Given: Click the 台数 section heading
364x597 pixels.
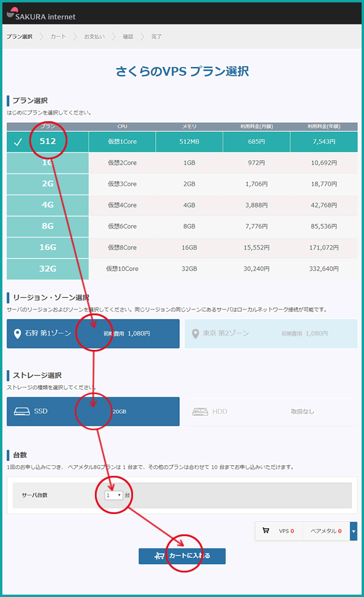Looking at the screenshot, I should (20, 455).
